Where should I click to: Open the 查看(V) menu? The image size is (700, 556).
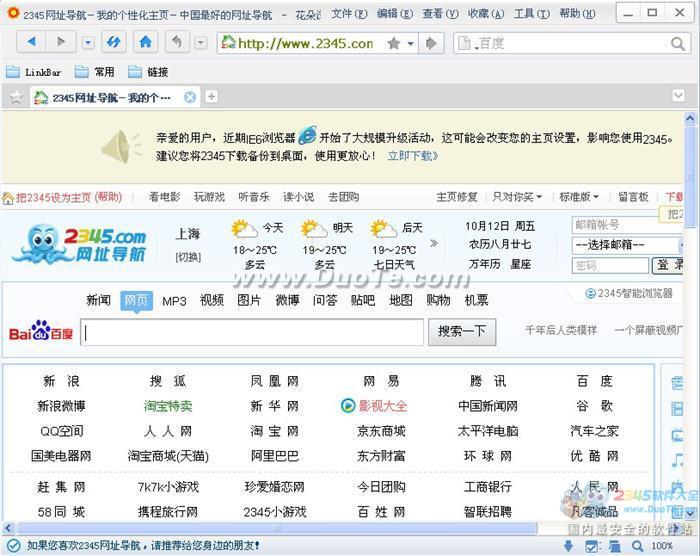point(440,14)
